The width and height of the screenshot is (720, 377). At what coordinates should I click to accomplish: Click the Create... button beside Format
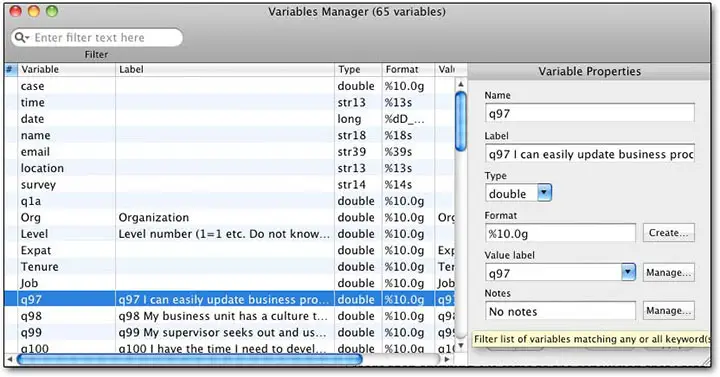[x=669, y=233]
